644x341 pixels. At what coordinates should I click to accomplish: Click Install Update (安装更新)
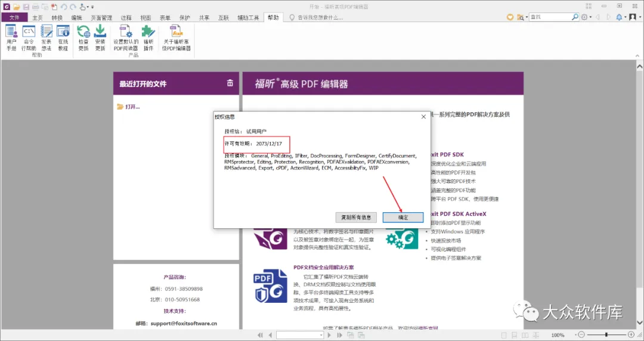(x=100, y=38)
